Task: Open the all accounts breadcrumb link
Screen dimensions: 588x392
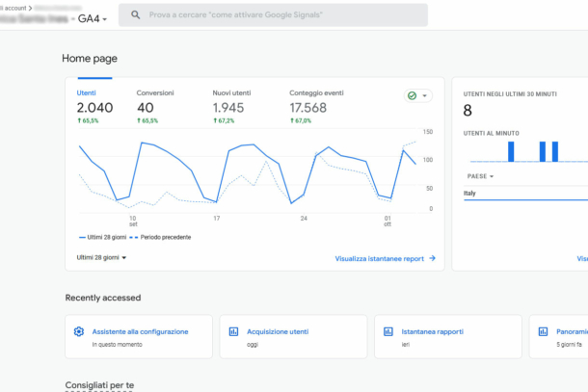Action: [x=15, y=8]
